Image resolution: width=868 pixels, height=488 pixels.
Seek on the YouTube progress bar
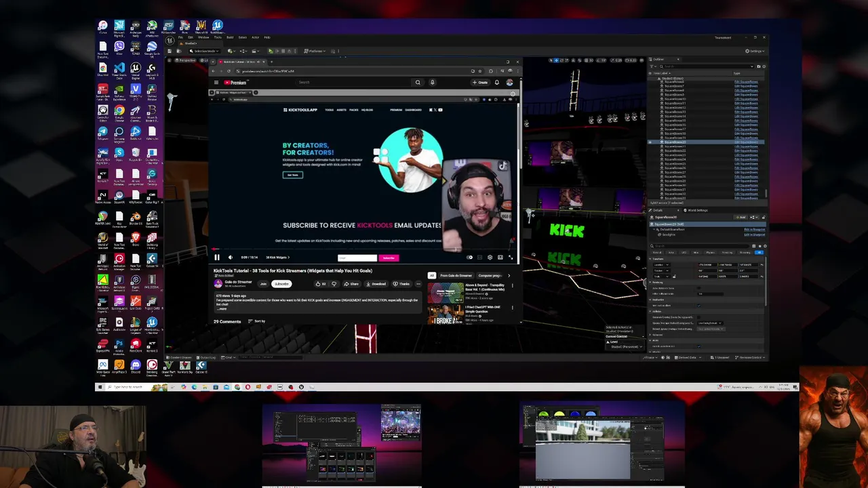click(363, 249)
